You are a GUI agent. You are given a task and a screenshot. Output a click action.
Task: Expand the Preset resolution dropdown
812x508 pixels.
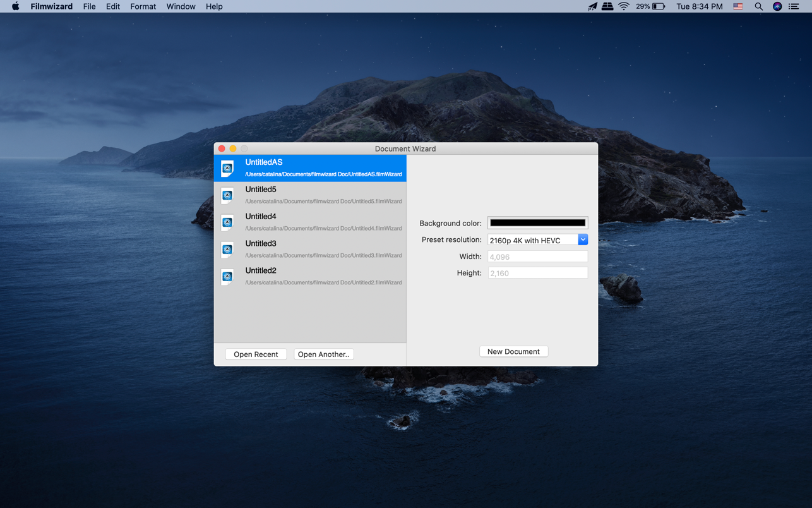point(582,240)
